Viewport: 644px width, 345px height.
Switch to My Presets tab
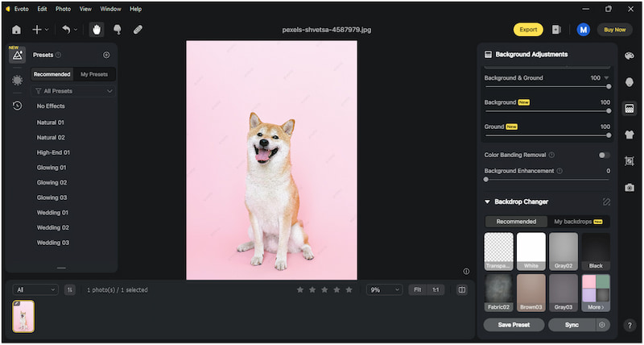(94, 74)
